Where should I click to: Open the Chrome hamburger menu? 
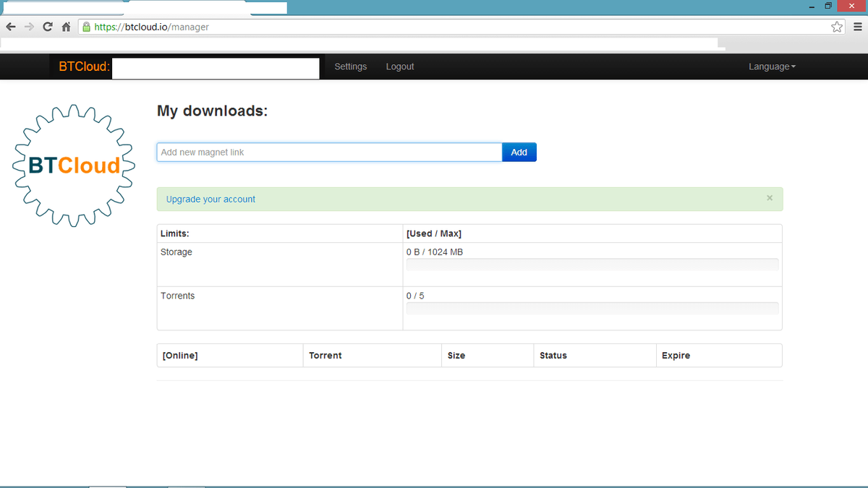(x=857, y=27)
